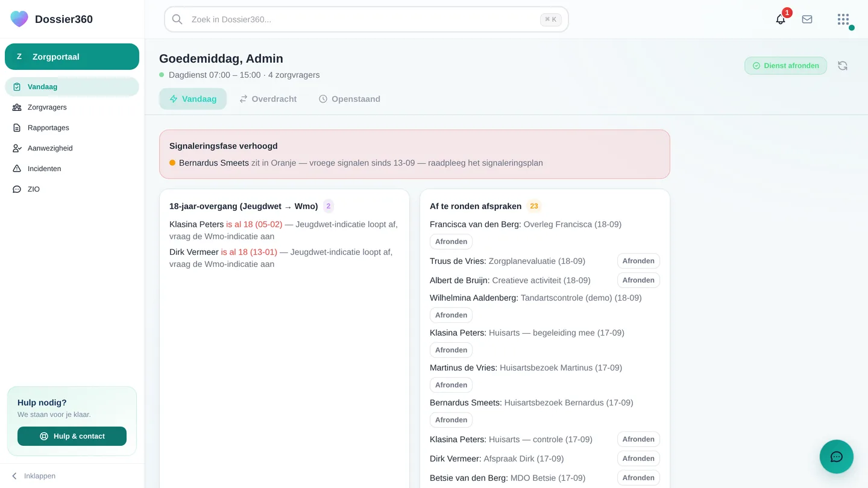Click Afronden for Afspraak Dirk
This screenshot has height=488, width=868.
638,458
